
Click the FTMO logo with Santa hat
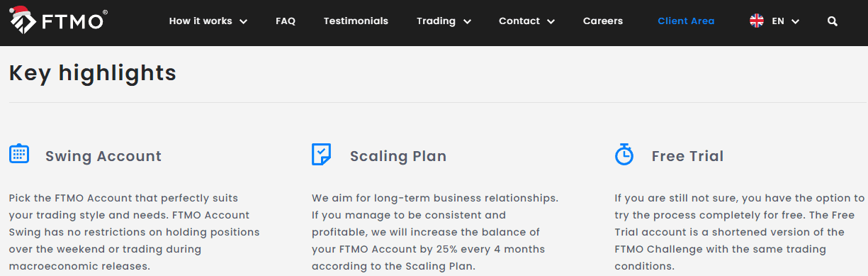58,20
